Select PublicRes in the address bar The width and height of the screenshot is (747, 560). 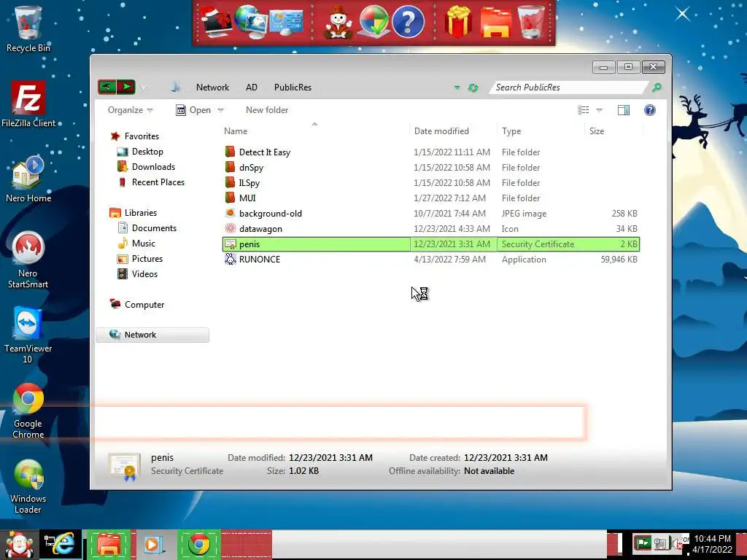click(293, 87)
